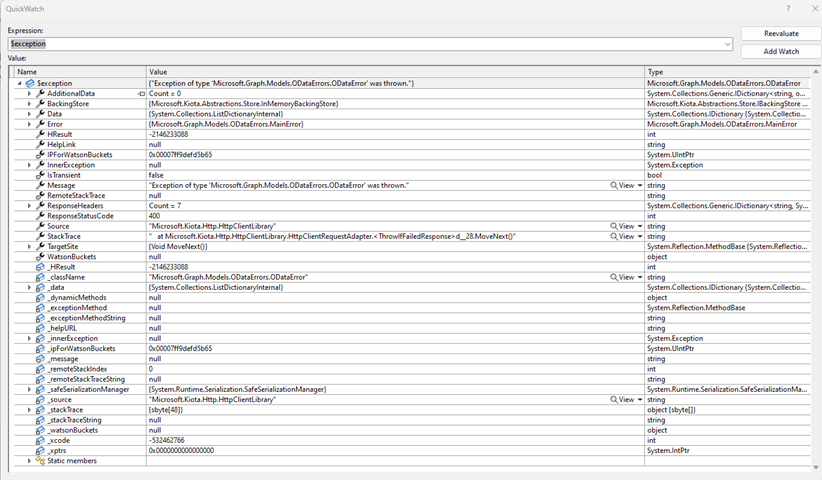Expand the Static members node
This screenshot has height=480, width=822.
[29, 461]
